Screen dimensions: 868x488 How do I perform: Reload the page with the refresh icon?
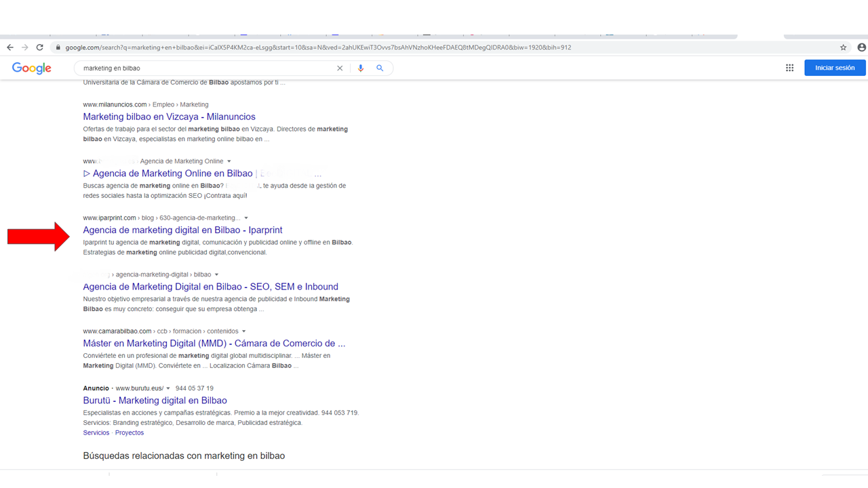tap(40, 47)
